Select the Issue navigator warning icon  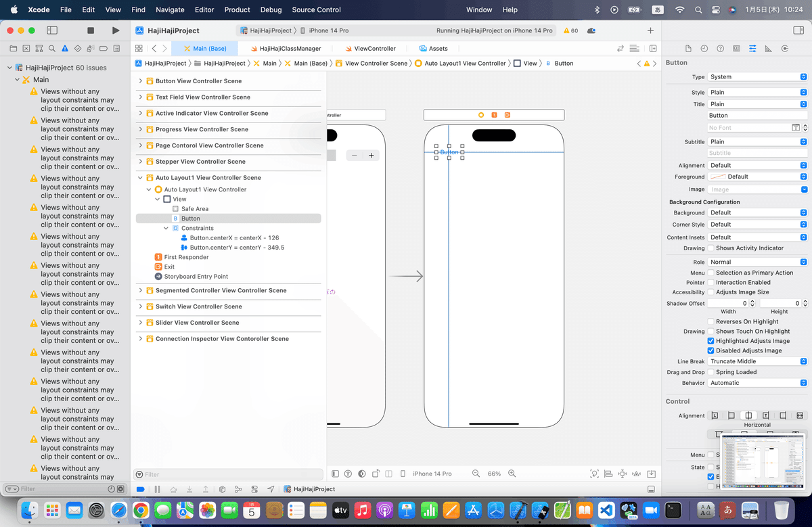point(64,49)
